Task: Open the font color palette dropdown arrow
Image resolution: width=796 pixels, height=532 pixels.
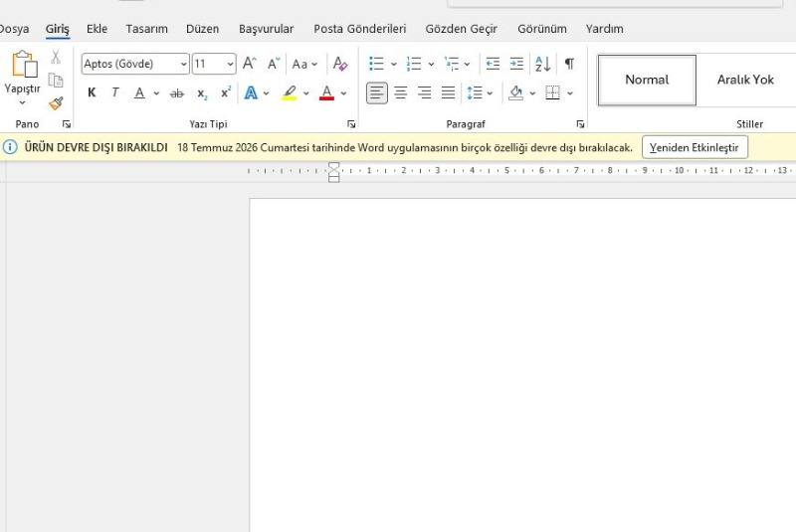Action: [x=343, y=93]
